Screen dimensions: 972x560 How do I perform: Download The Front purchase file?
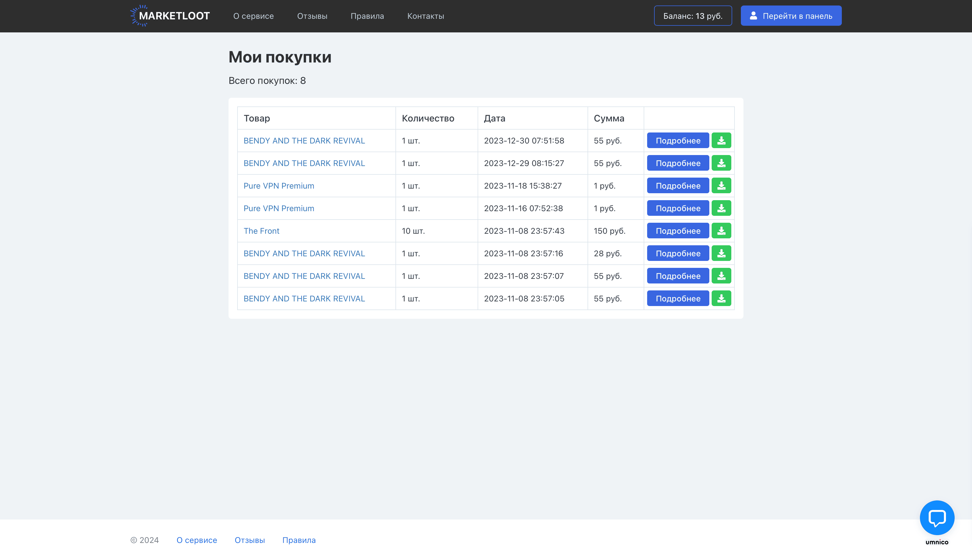click(721, 231)
